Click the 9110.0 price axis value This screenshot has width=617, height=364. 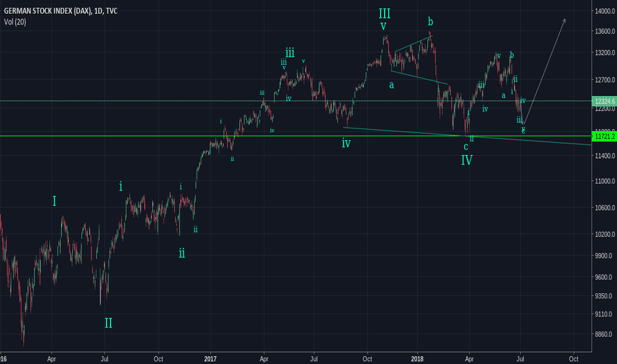[x=605, y=314]
